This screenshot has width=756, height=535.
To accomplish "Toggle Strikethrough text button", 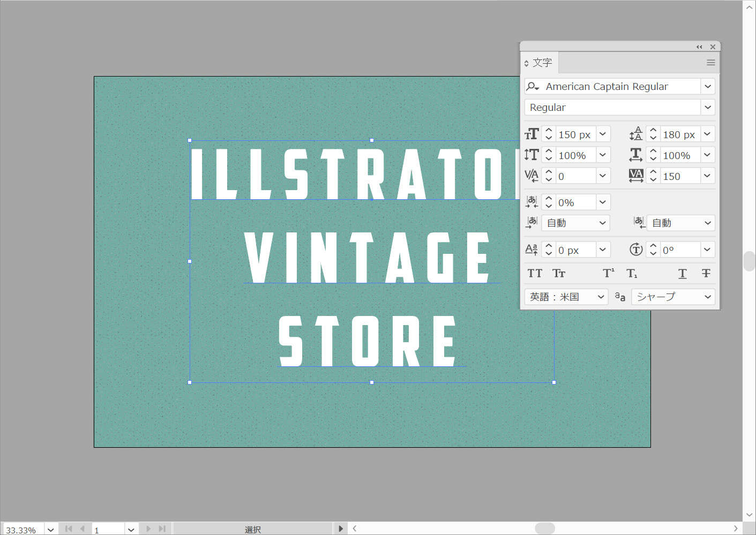I will [706, 274].
